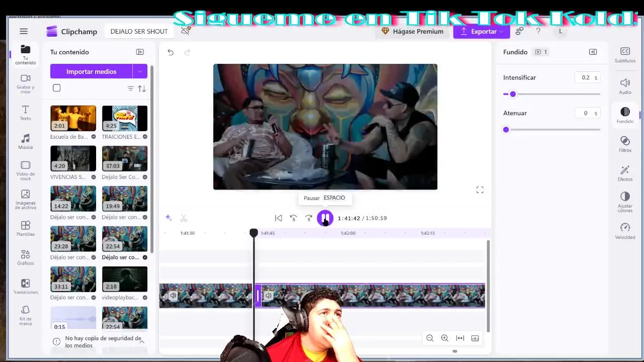
Task: Pause the video playback
Action: tap(325, 218)
